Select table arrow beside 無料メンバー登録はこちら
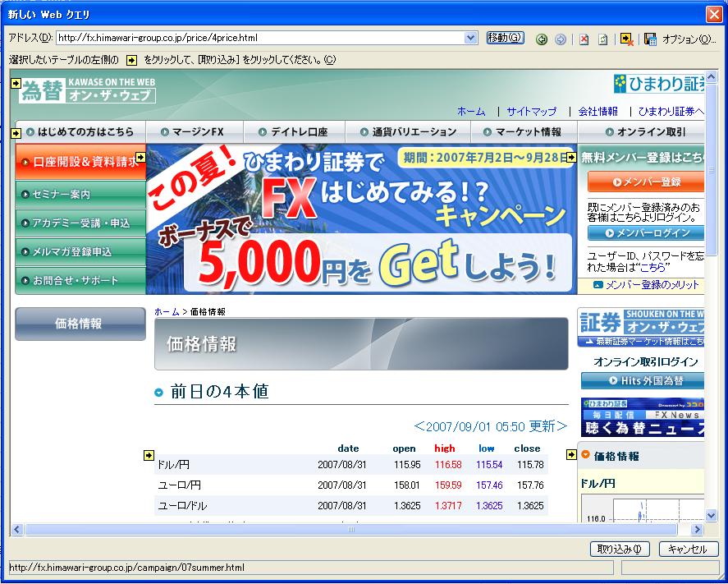The height and width of the screenshot is (584, 728). pos(571,158)
